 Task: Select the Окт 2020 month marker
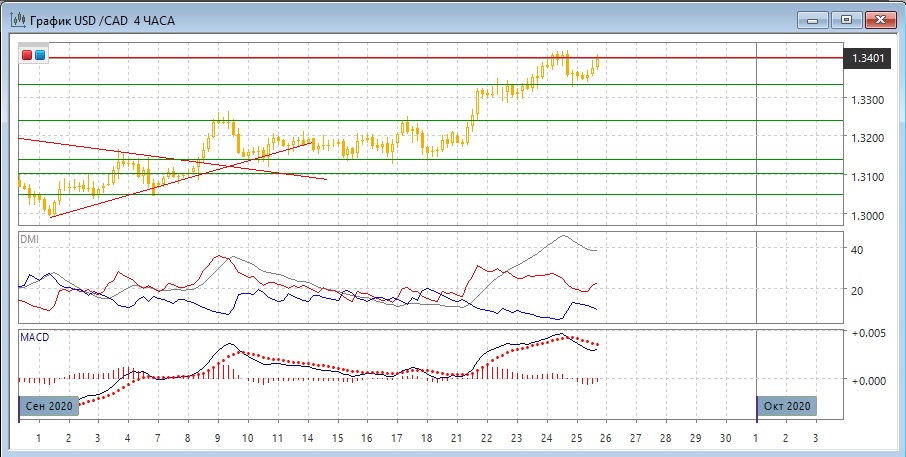click(x=786, y=406)
